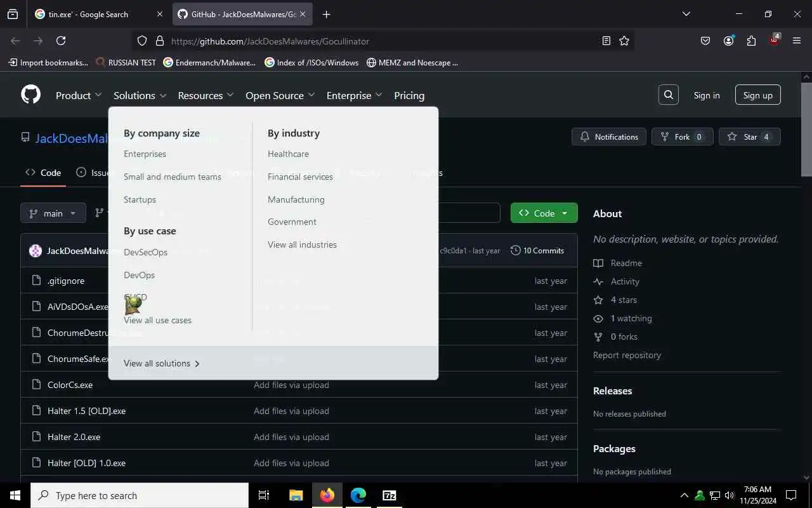Open reader view icon in address bar
This screenshot has height=508, width=812.
tap(606, 41)
